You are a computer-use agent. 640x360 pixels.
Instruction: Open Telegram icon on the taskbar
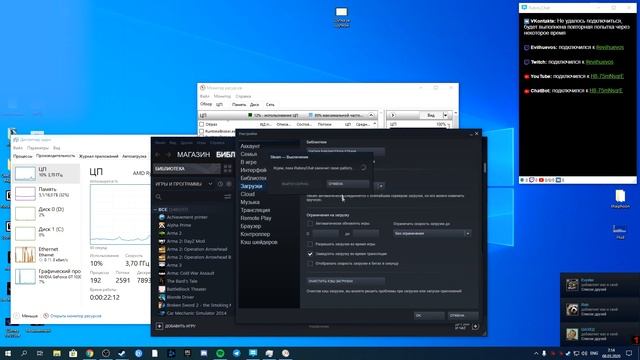tap(236, 353)
